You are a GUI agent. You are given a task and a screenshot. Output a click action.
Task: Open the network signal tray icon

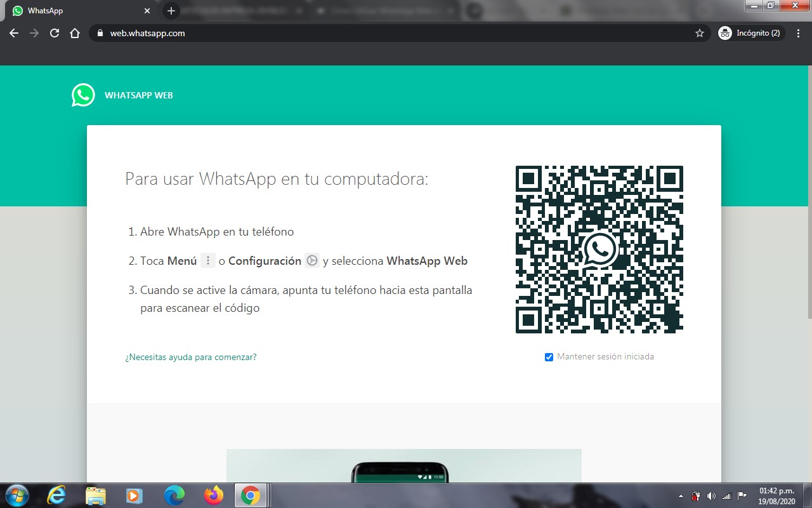coord(726,496)
